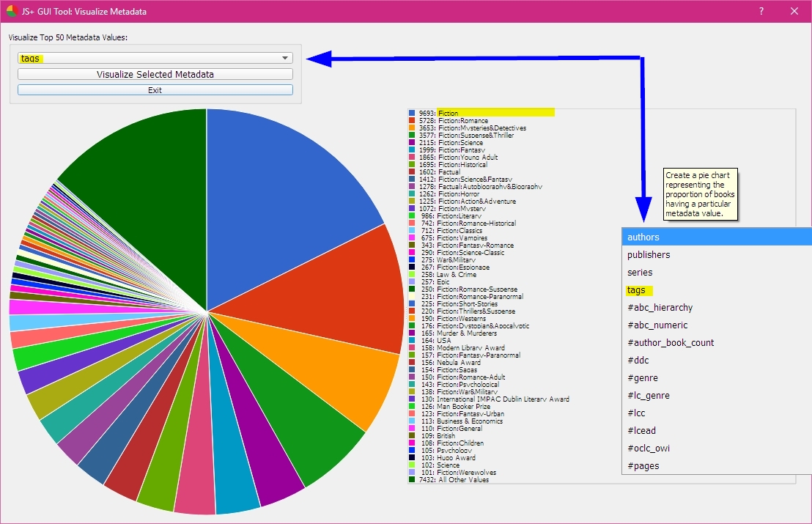This screenshot has width=812, height=524.
Task: Click the help question mark in title bar
Action: click(761, 11)
